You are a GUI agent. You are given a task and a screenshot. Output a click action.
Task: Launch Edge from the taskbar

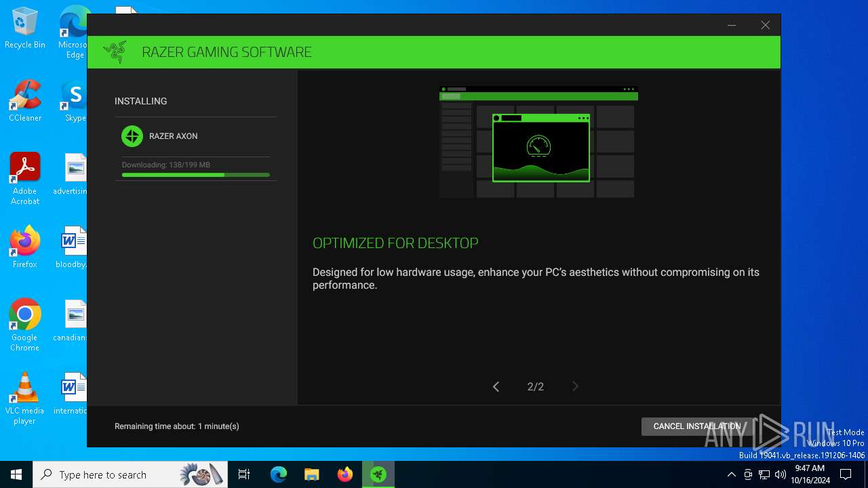pos(279,474)
